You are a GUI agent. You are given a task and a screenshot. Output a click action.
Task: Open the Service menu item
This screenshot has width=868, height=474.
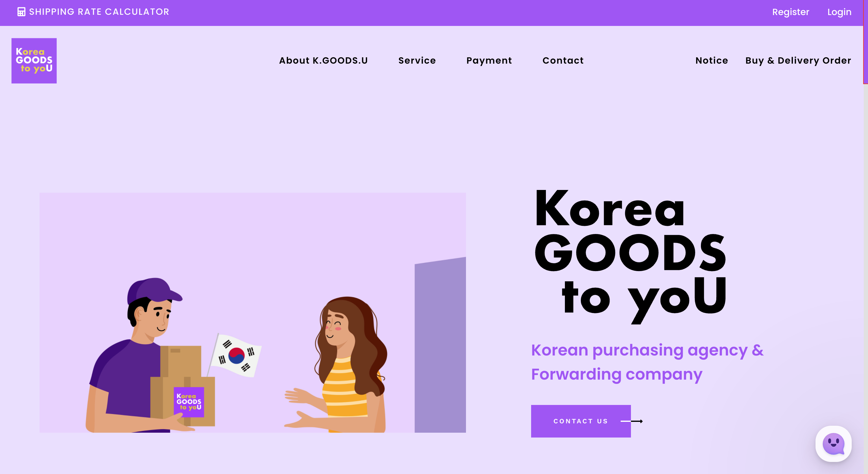417,61
